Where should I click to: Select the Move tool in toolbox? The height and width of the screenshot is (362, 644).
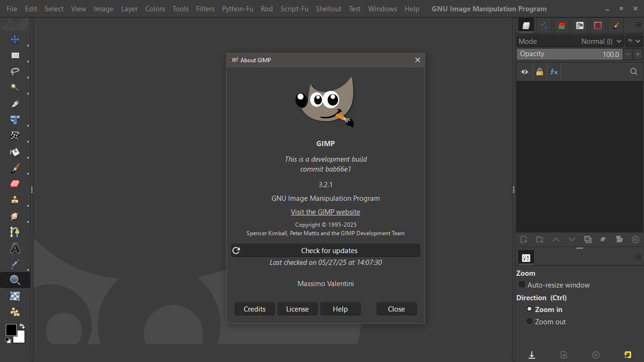coord(15,40)
